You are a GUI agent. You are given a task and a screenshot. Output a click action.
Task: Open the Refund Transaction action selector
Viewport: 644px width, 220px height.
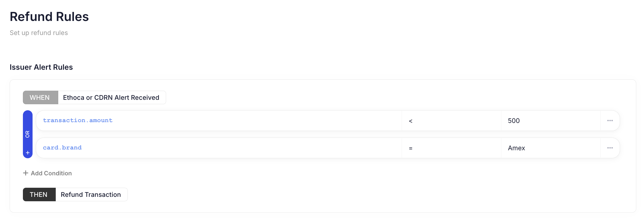click(x=91, y=195)
